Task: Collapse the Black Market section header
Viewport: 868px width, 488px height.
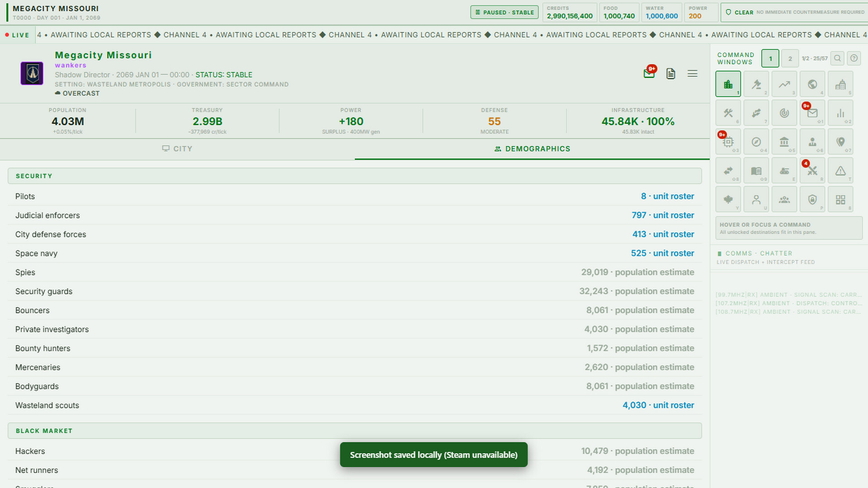Action: click(354, 431)
